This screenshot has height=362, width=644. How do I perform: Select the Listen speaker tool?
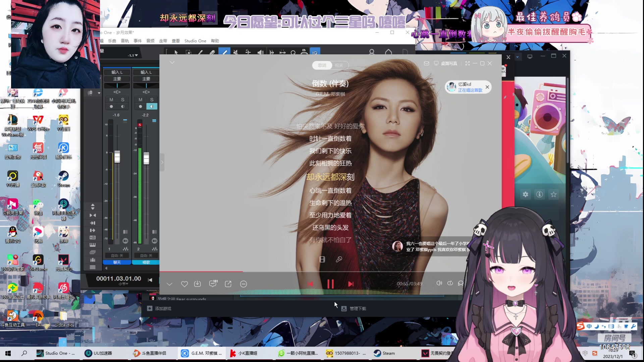pos(260,52)
